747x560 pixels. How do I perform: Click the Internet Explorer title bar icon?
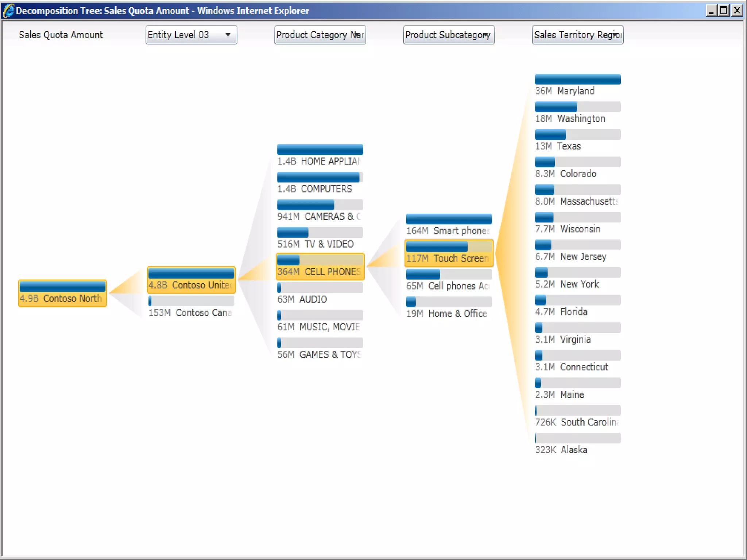tap(8, 10)
